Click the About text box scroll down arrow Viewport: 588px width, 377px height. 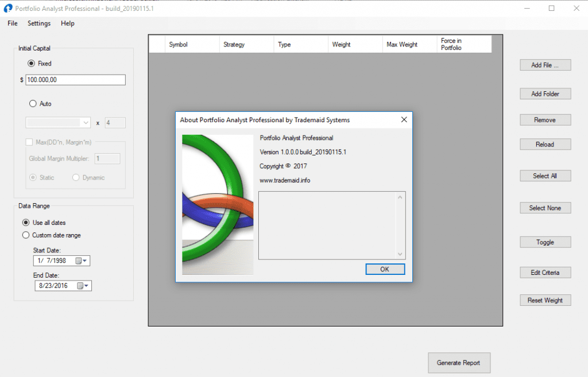[x=400, y=254]
